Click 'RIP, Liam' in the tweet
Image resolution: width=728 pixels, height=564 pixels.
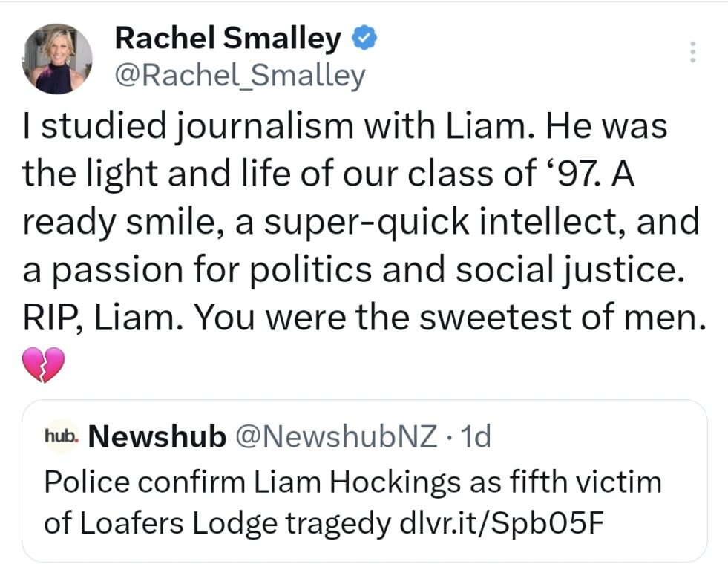tap(101, 318)
